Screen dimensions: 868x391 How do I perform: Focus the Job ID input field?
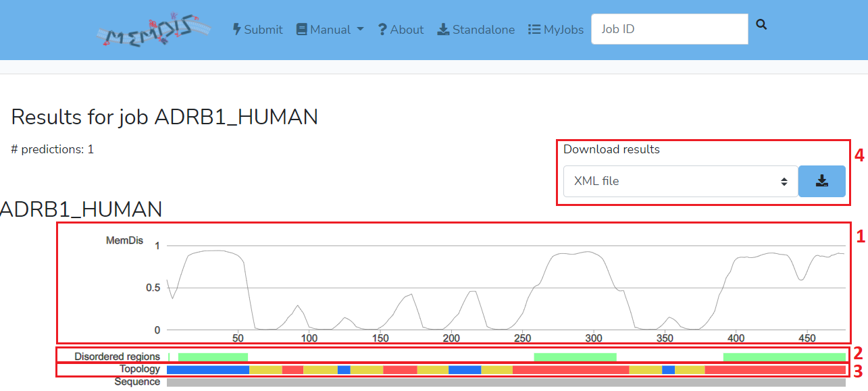[x=669, y=30]
